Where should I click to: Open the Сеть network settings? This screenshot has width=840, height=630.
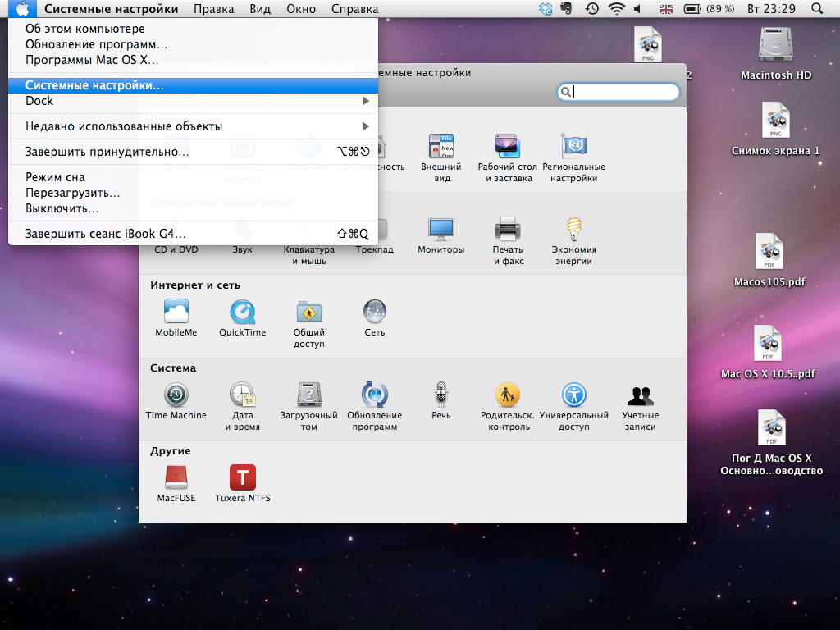[374, 317]
